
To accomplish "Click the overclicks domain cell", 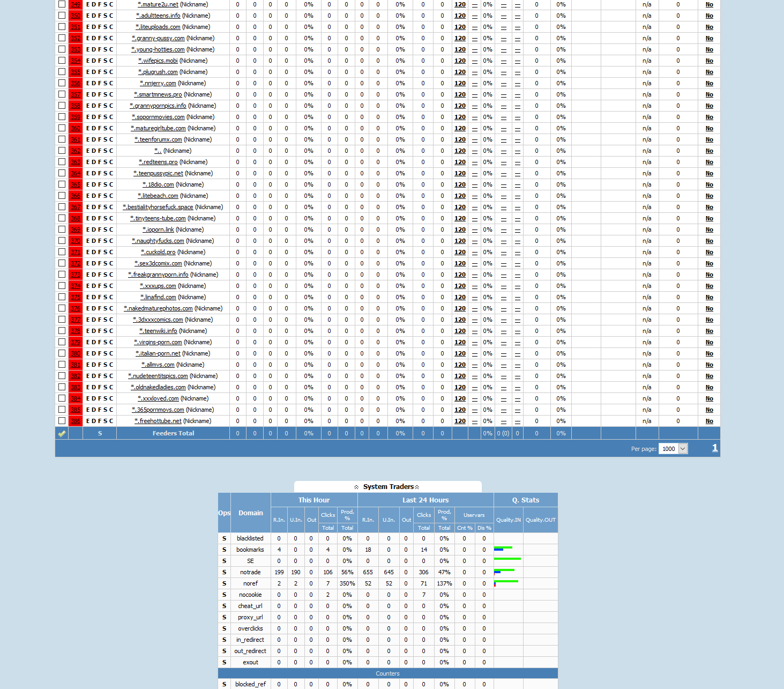I will coord(251,628).
